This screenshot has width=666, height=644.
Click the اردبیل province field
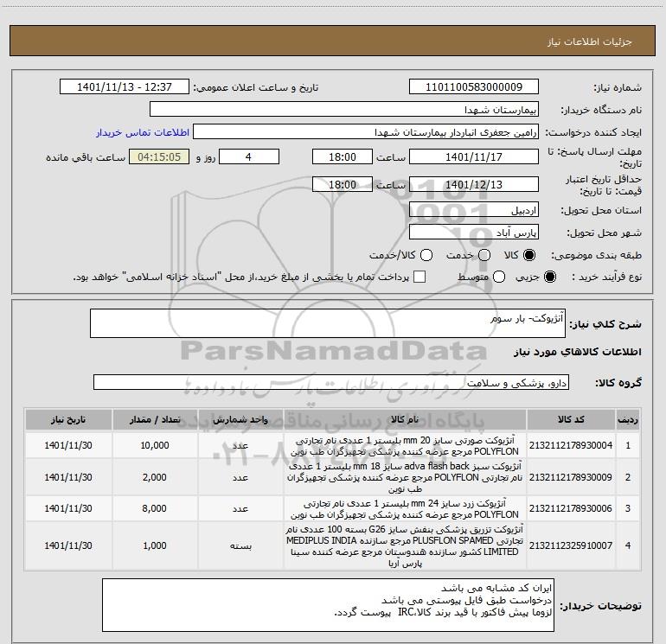474,210
